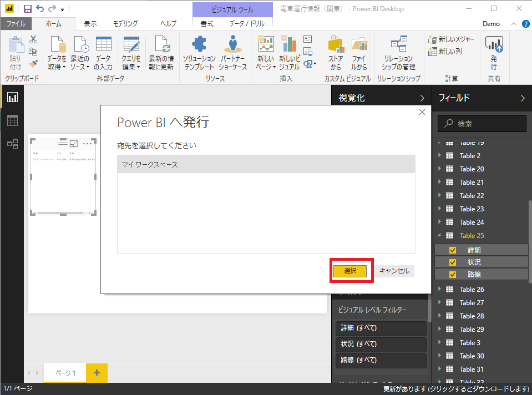Click キャンセル to cancel publishing
Image resolution: width=532 pixels, height=395 pixels.
pyautogui.click(x=394, y=271)
